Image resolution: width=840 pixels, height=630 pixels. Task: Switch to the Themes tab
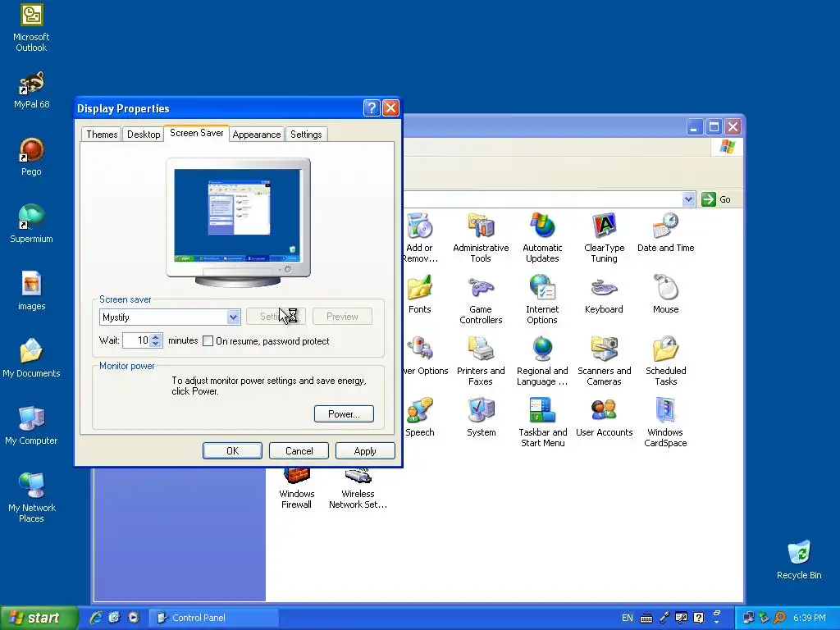click(102, 135)
